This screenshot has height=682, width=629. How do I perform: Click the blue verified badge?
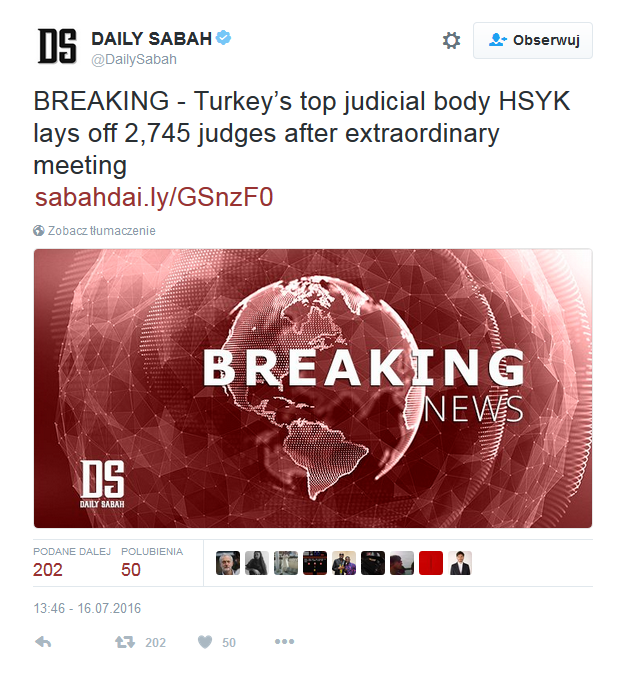224,38
